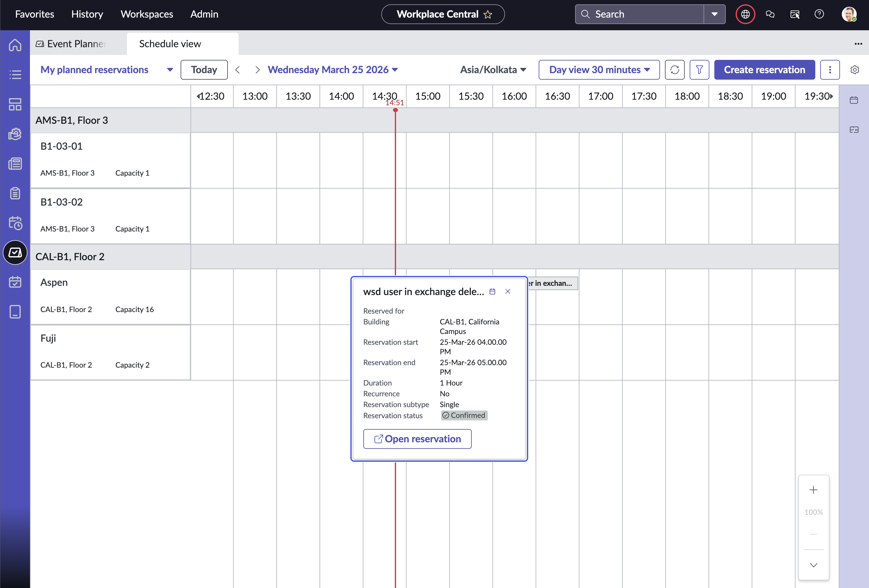Open the list view sidebar icon

[15, 74]
